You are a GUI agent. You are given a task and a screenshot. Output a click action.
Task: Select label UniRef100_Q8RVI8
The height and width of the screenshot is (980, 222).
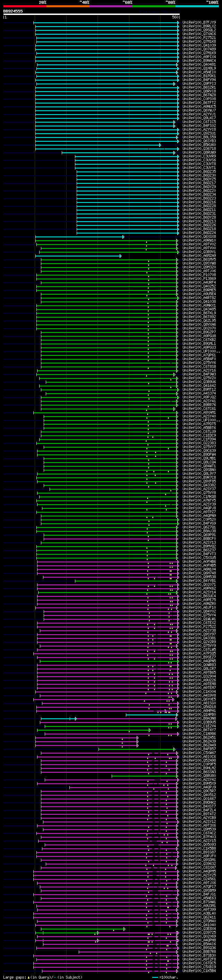(199, 91)
